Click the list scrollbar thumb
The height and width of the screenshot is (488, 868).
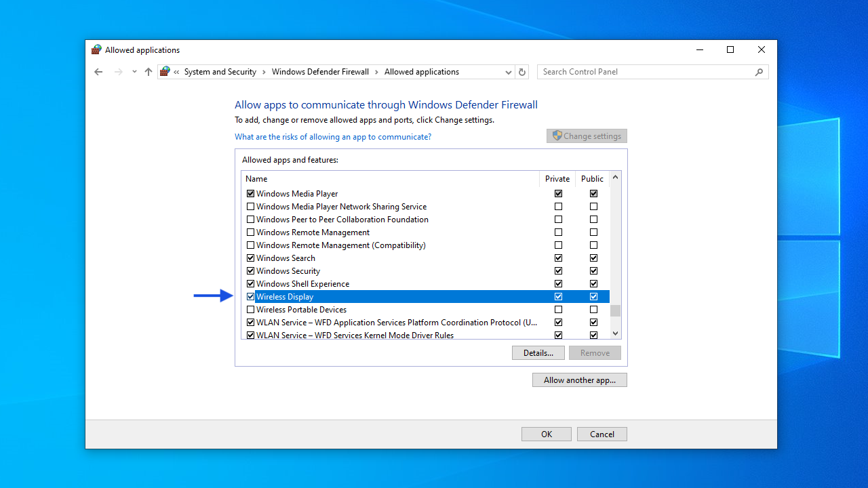[x=616, y=311]
